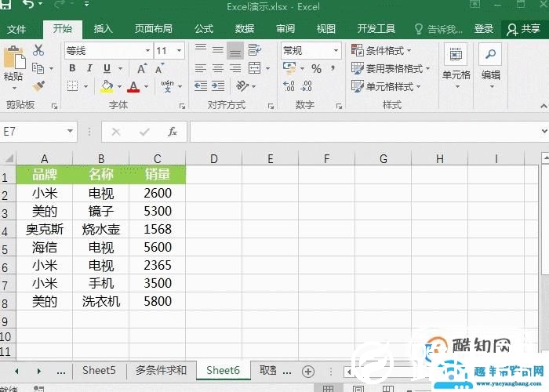Open 单元格样式 cell styles menu
The height and width of the screenshot is (392, 549).
[x=386, y=86]
